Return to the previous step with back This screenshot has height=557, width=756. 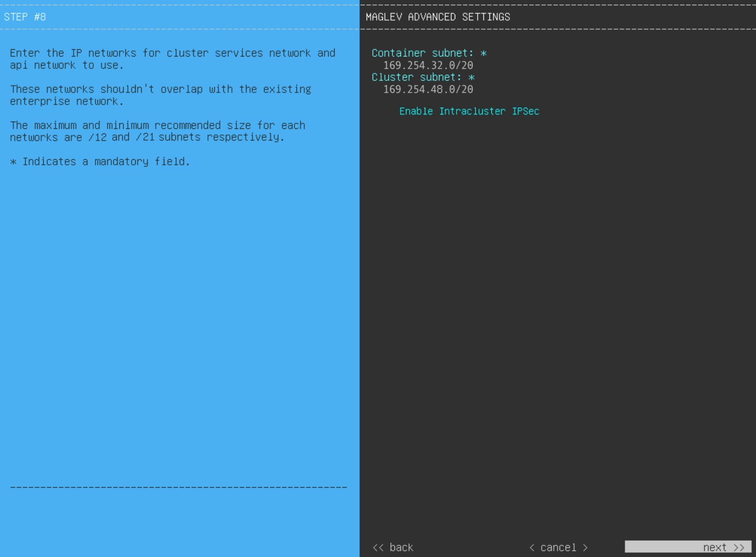click(393, 548)
